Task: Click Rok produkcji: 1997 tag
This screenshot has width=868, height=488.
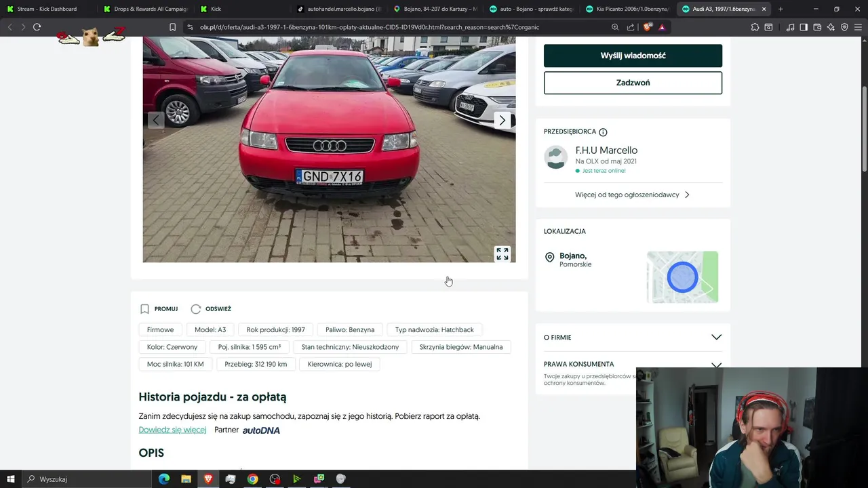Action: click(x=275, y=329)
